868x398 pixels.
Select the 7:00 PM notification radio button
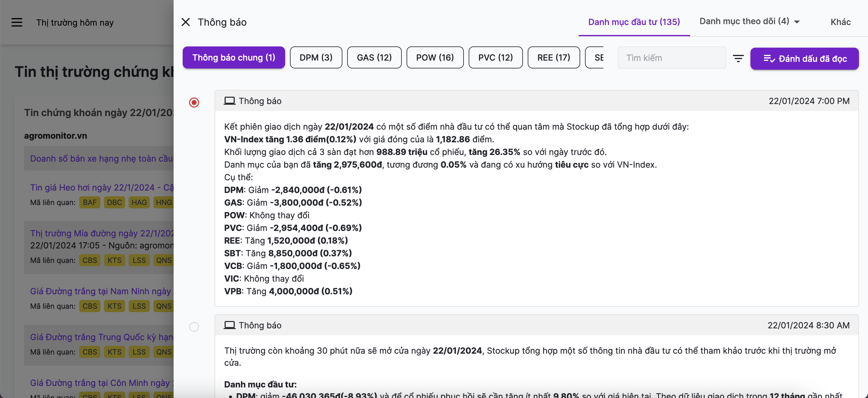pos(194,102)
